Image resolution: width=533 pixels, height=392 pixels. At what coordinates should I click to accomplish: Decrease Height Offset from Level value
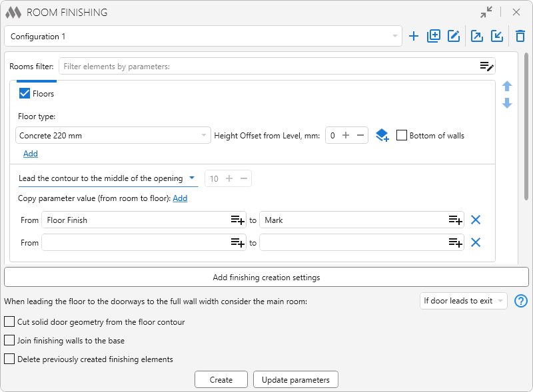coord(360,135)
